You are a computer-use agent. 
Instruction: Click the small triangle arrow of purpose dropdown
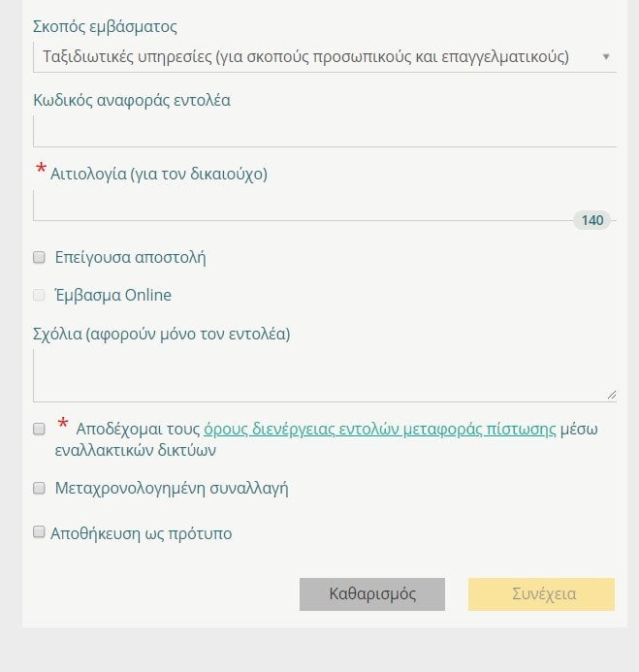[x=606, y=56]
